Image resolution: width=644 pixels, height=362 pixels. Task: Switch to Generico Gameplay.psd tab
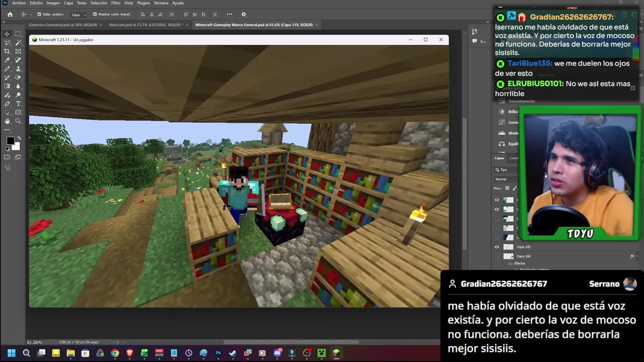click(x=63, y=25)
